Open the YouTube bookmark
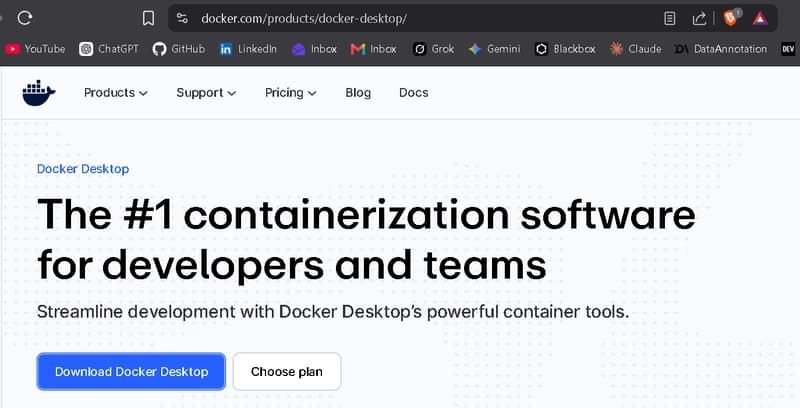This screenshot has height=408, width=800. pos(35,49)
